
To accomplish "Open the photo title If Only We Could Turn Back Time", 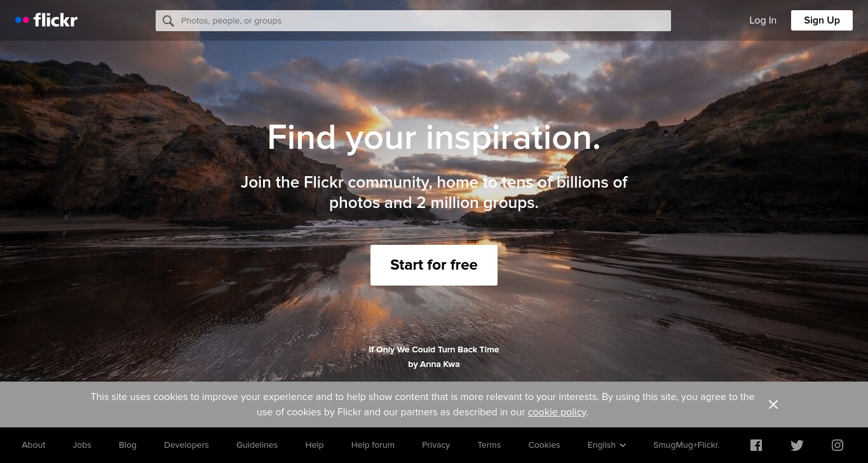I will 434,350.
